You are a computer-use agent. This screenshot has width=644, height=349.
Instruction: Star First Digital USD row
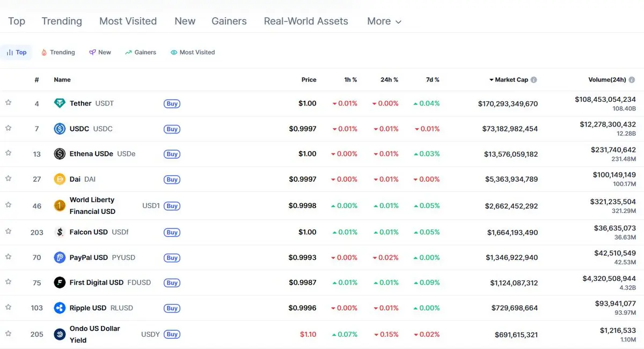point(9,281)
